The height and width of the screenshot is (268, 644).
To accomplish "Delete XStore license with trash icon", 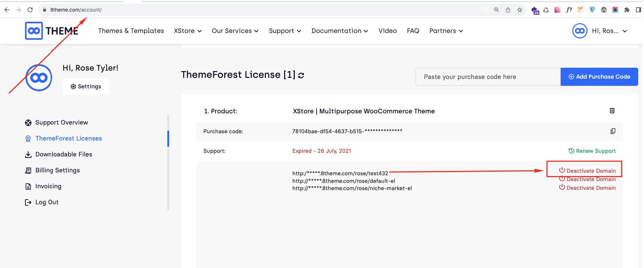I will [x=612, y=111].
